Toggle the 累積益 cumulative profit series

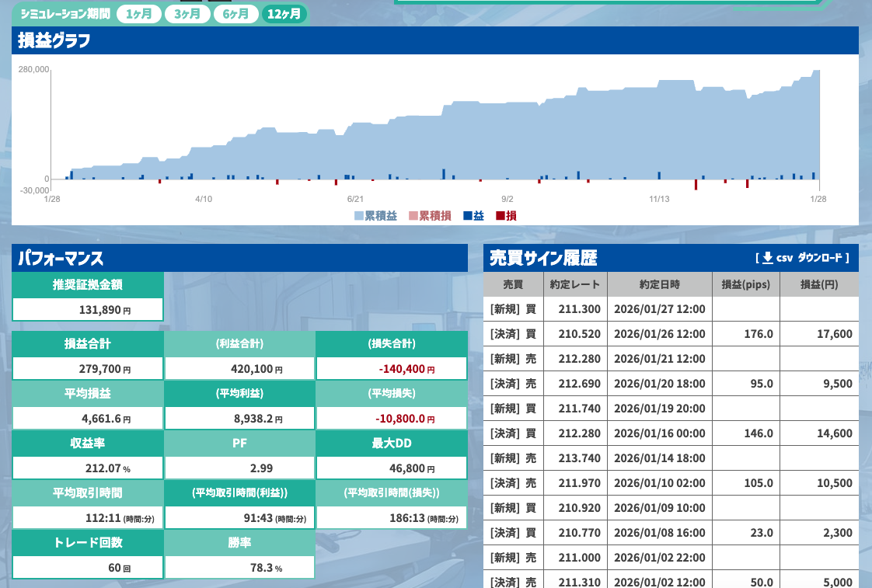[371, 216]
